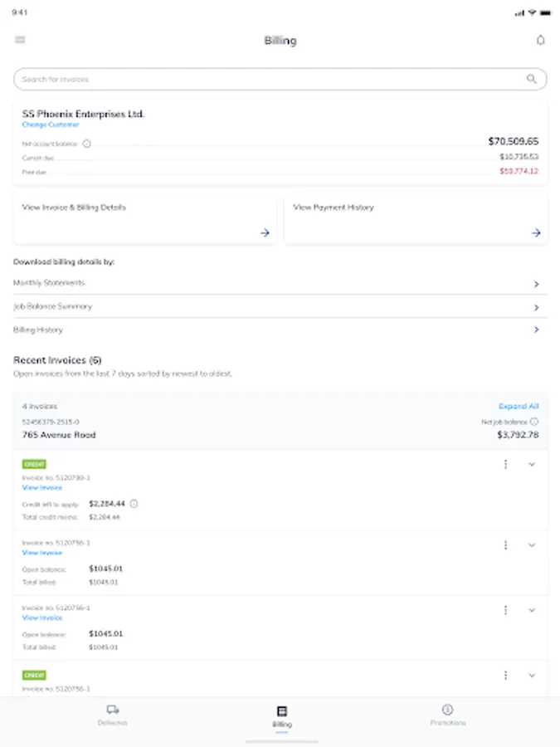The image size is (560, 747).
Task: Switch to the Promotions tab
Action: tap(447, 715)
